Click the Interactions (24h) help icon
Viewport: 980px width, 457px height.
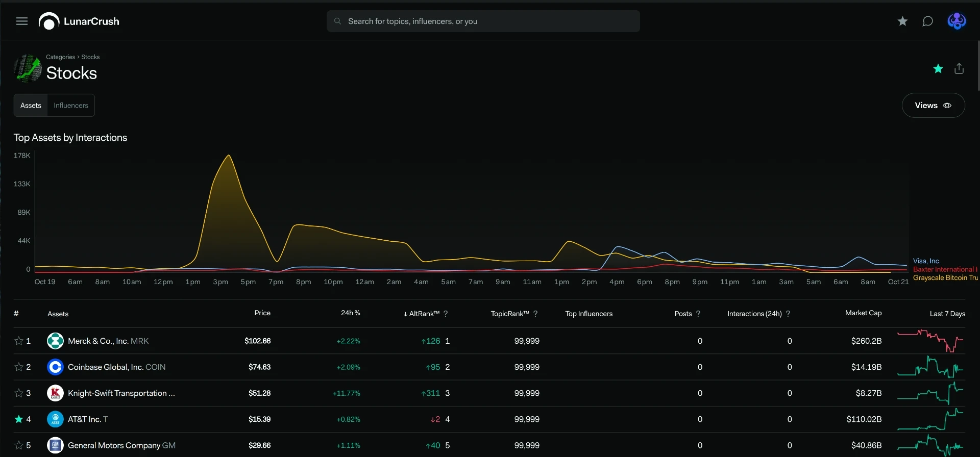pos(788,314)
